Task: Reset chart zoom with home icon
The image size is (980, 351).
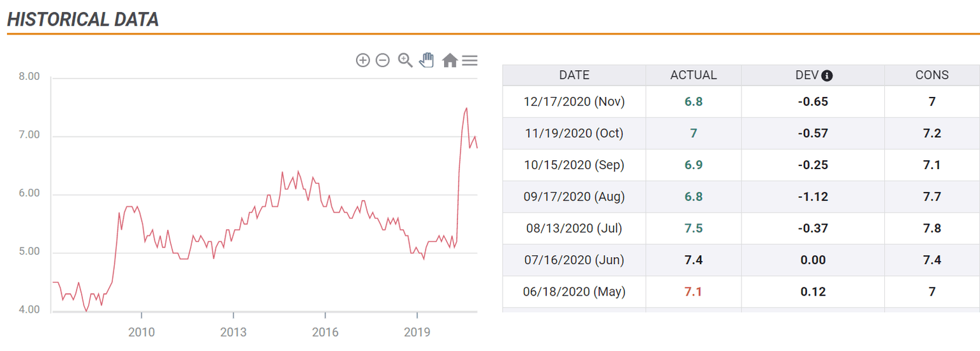Action: click(450, 61)
